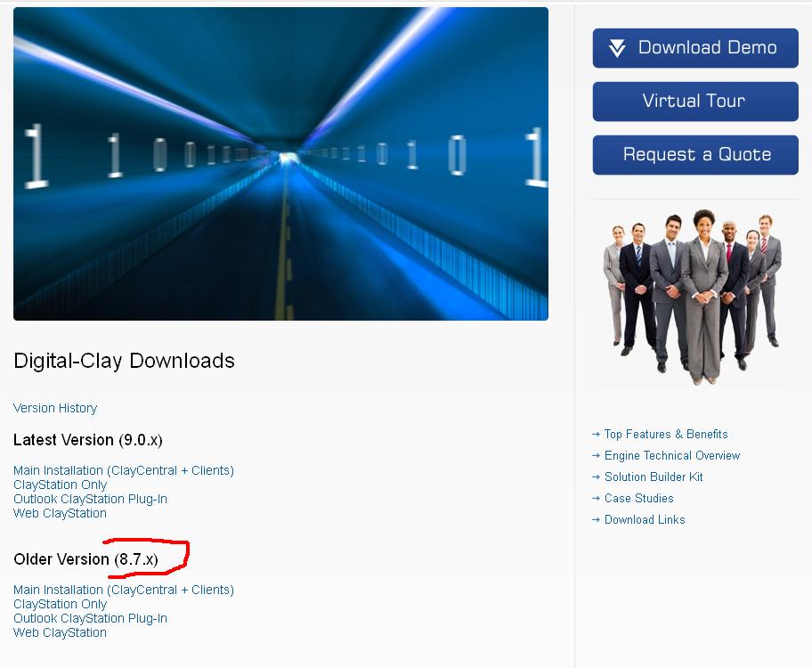Click the Download Links sidebar link

click(x=645, y=519)
